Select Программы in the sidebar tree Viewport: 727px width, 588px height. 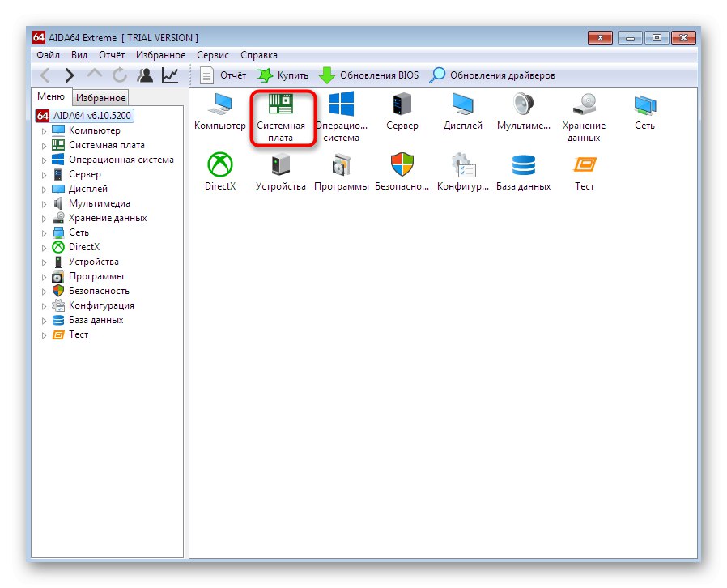click(96, 276)
